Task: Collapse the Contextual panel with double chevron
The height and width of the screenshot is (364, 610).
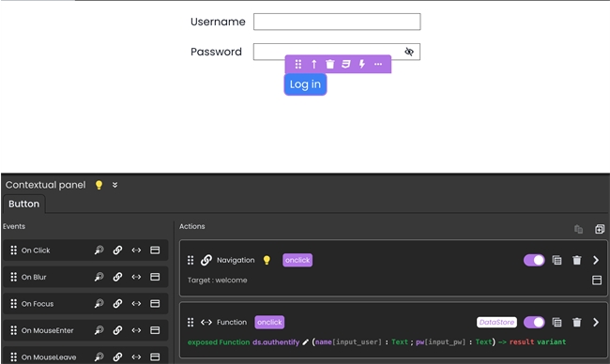Action: [x=114, y=185]
